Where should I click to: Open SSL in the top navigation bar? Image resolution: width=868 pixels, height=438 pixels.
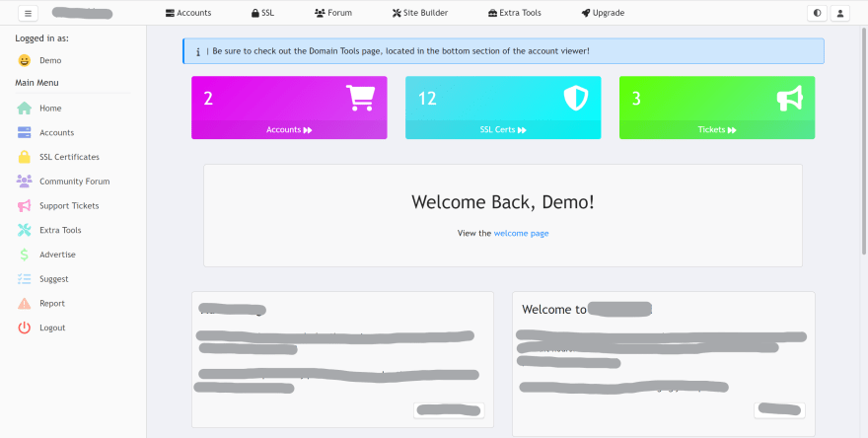tap(262, 13)
